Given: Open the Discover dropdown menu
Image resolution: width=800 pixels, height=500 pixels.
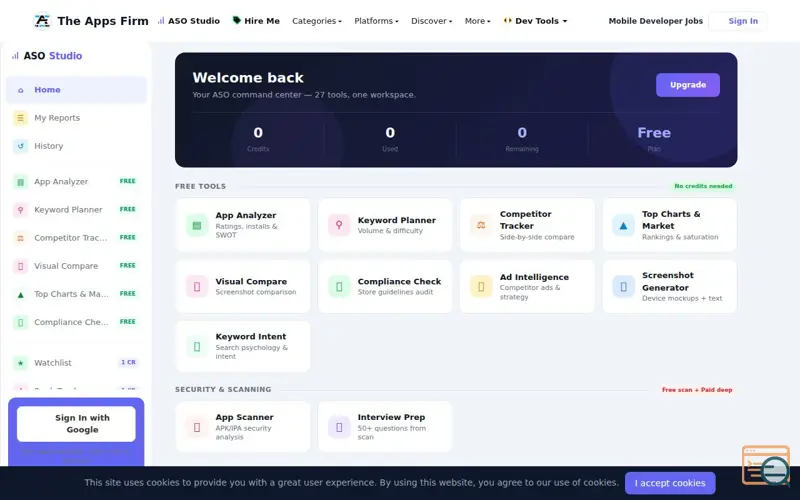Looking at the screenshot, I should point(432,21).
